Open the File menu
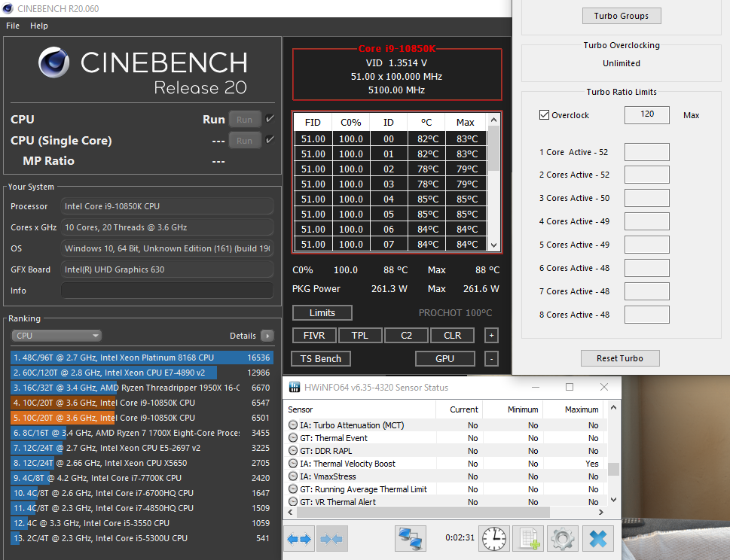Screen dimensions: 730x560 pyautogui.click(x=13, y=26)
